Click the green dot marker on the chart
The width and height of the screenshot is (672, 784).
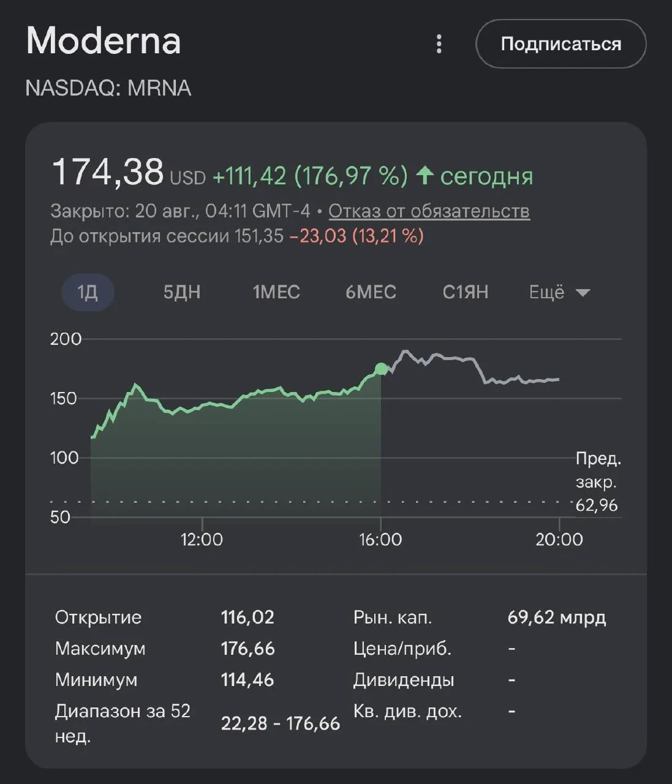[381, 369]
